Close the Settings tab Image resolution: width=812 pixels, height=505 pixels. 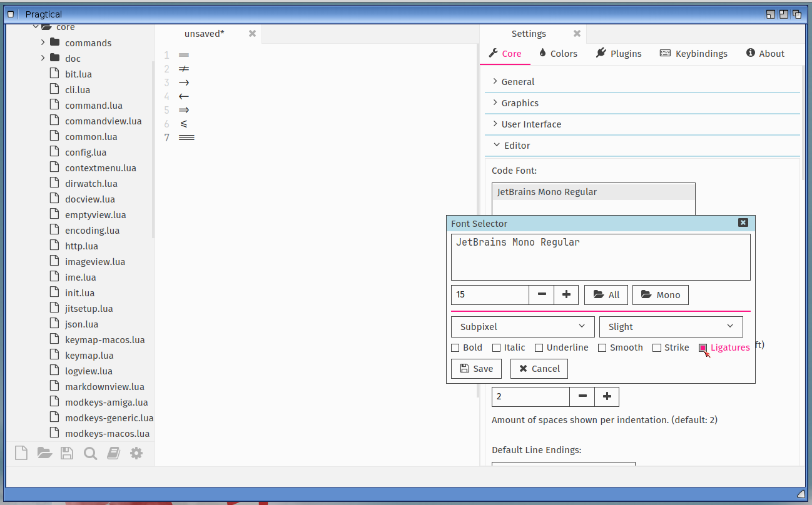[577, 34]
